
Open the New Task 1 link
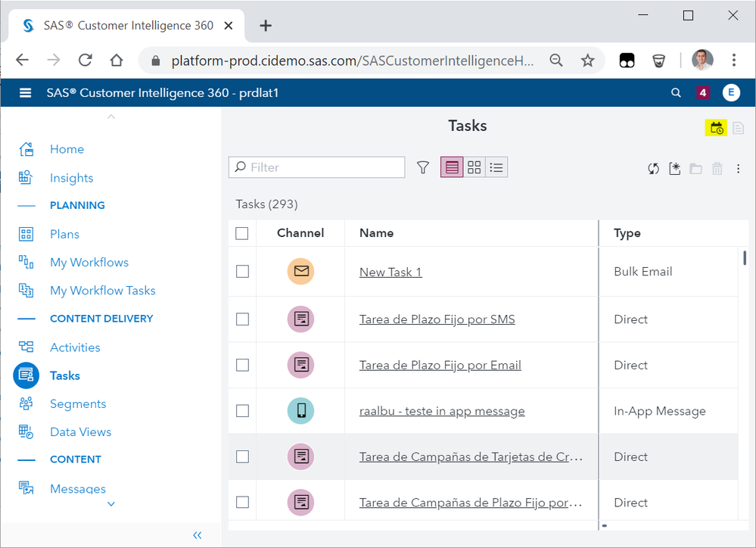[x=390, y=272]
